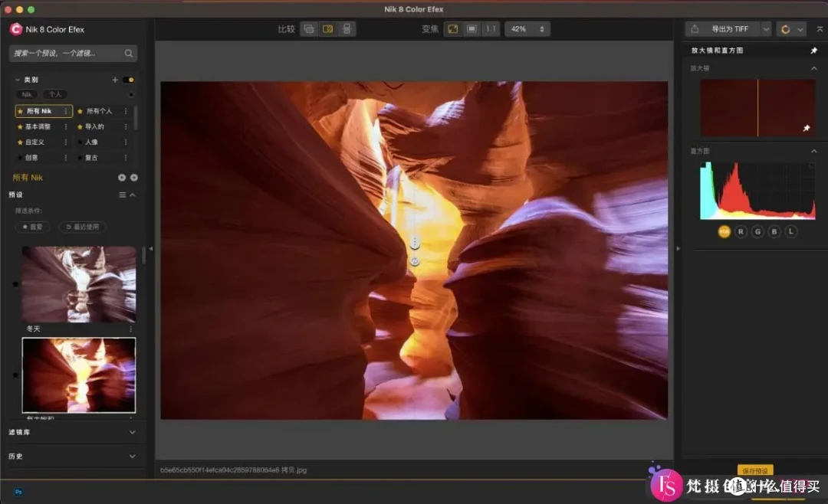Collapse the right panel with its edge arrow
The height and width of the screenshot is (504, 828).
point(678,249)
